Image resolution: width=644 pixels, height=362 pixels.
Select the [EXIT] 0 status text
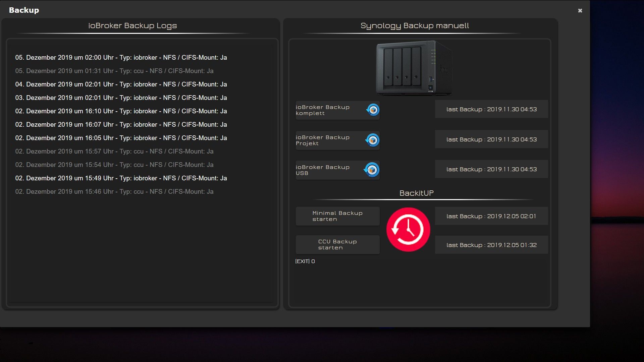point(305,261)
